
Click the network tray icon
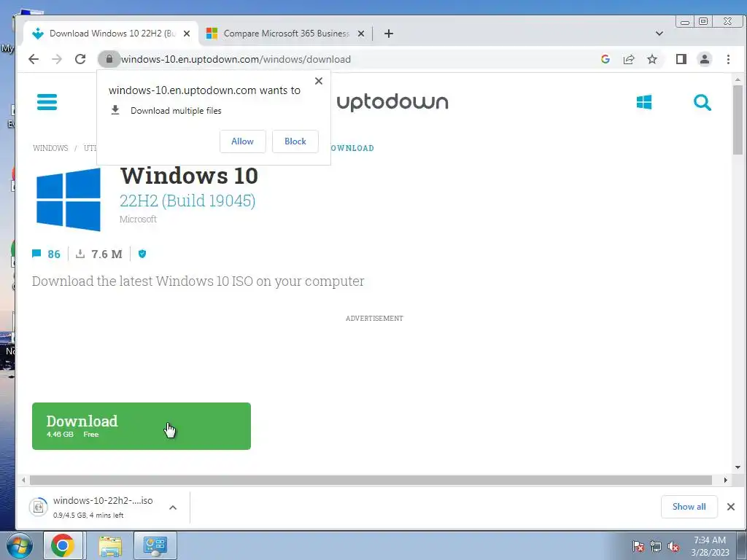tap(656, 546)
